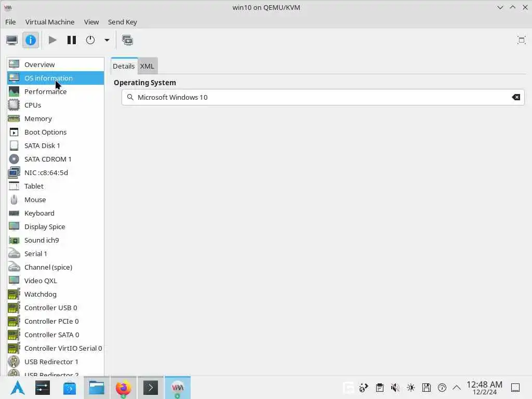Viewport: 532px width, 399px height.
Task: Open the application launcher in taskbar
Action: click(x=17, y=388)
